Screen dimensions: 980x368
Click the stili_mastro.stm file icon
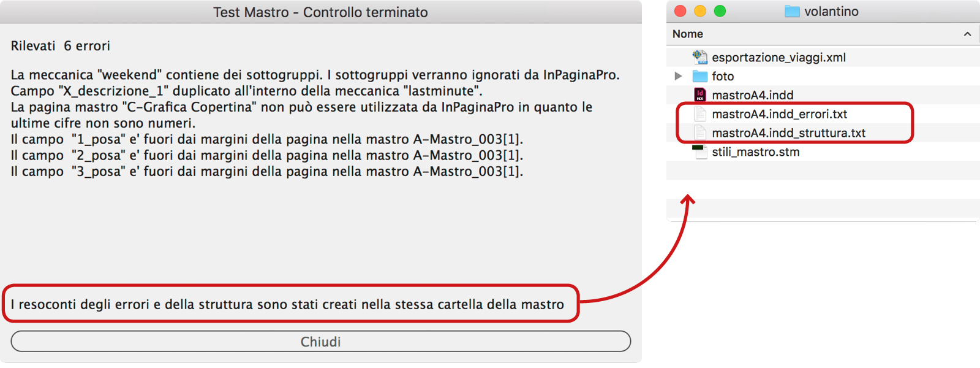click(699, 152)
